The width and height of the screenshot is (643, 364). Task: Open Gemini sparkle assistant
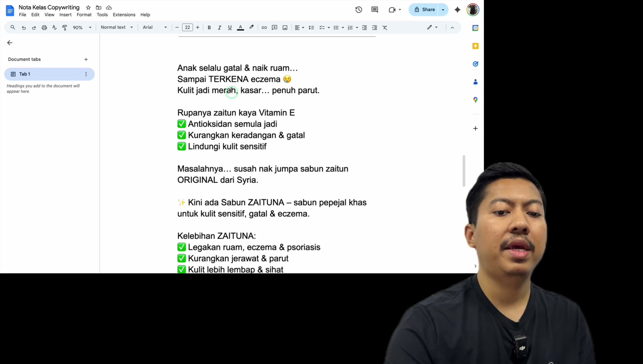coord(457,10)
